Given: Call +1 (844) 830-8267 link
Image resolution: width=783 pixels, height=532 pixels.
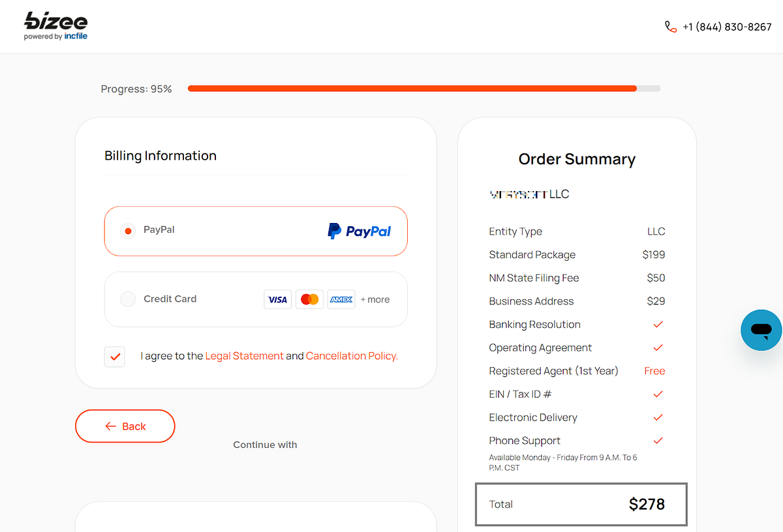Looking at the screenshot, I should click(x=727, y=27).
